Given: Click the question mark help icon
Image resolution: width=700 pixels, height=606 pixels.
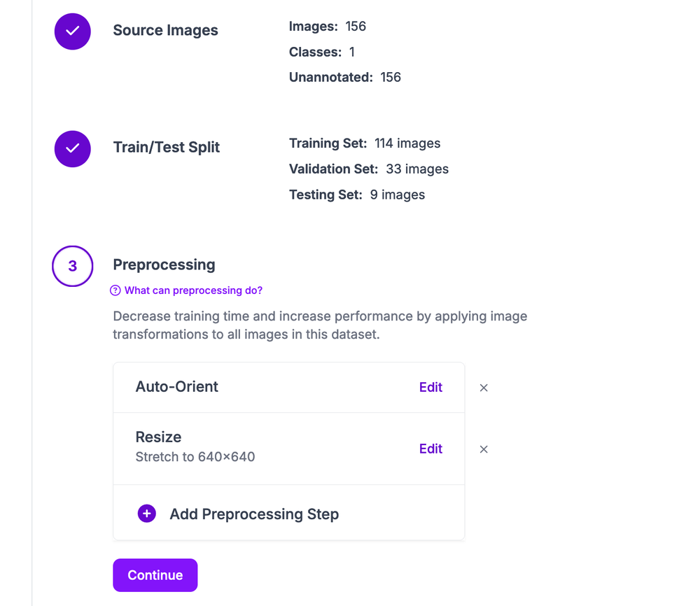Looking at the screenshot, I should coord(116,290).
